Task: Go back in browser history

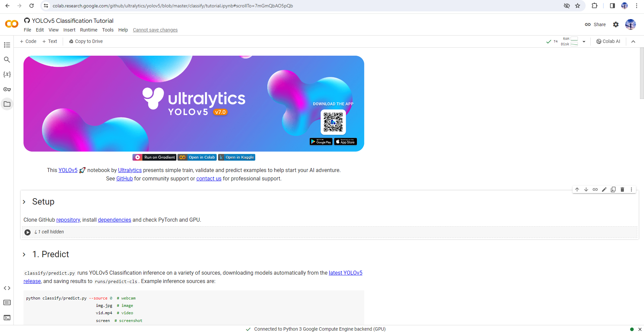Action: click(x=7, y=6)
